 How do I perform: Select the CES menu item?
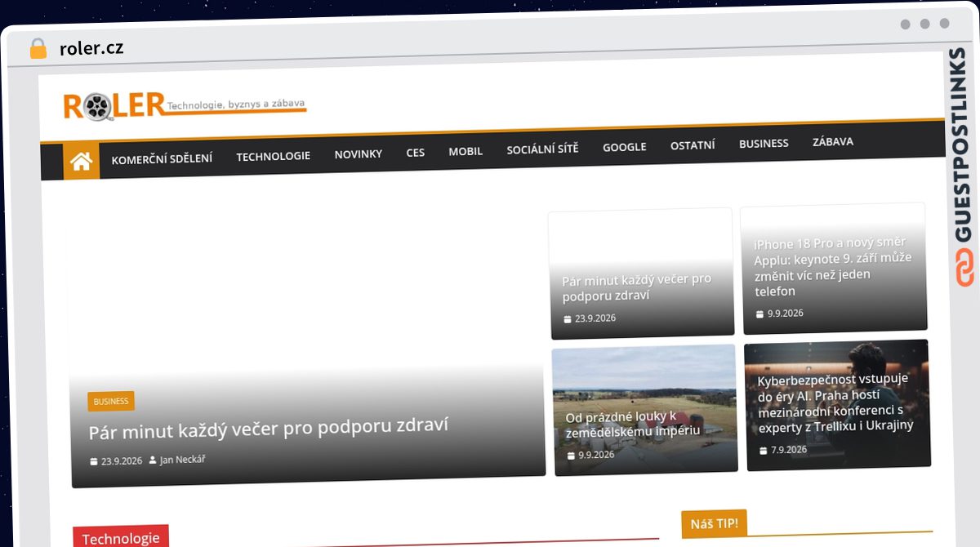point(415,152)
